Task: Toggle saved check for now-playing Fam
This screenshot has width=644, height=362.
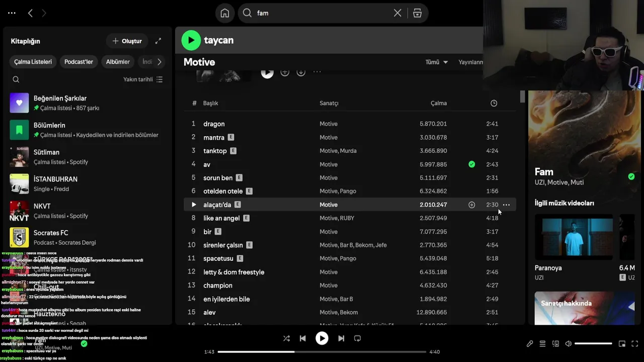Action: pyautogui.click(x=84, y=344)
